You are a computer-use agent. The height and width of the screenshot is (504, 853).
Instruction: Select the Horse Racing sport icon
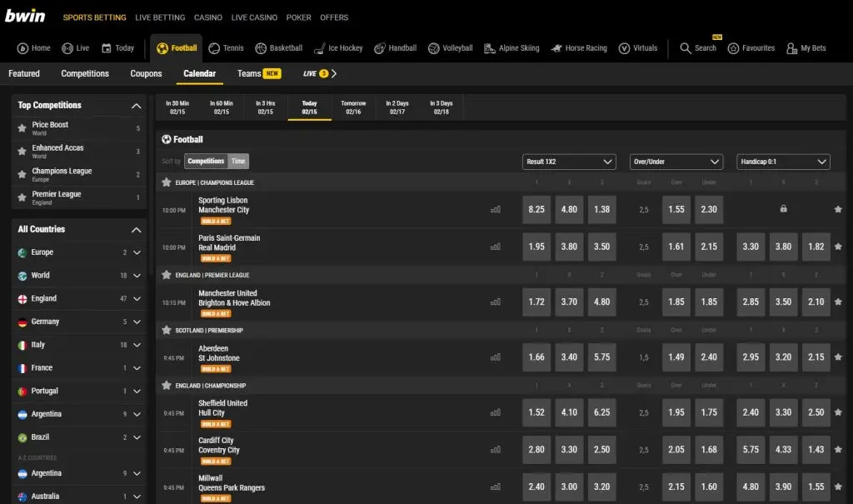click(556, 48)
